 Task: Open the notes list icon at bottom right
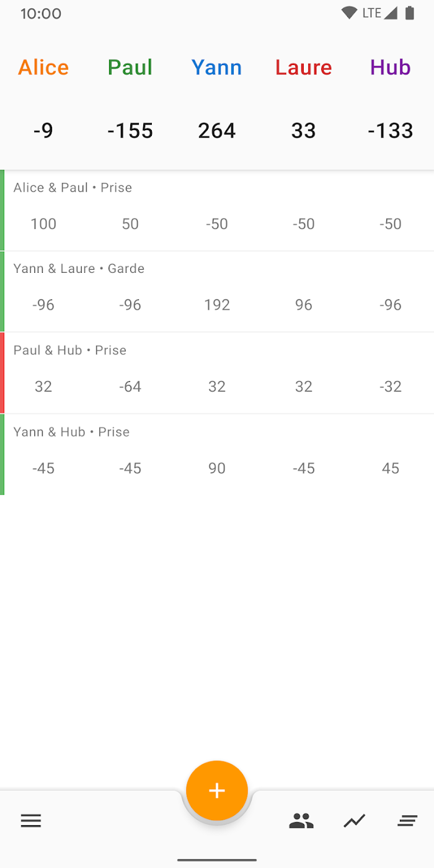coord(407,821)
